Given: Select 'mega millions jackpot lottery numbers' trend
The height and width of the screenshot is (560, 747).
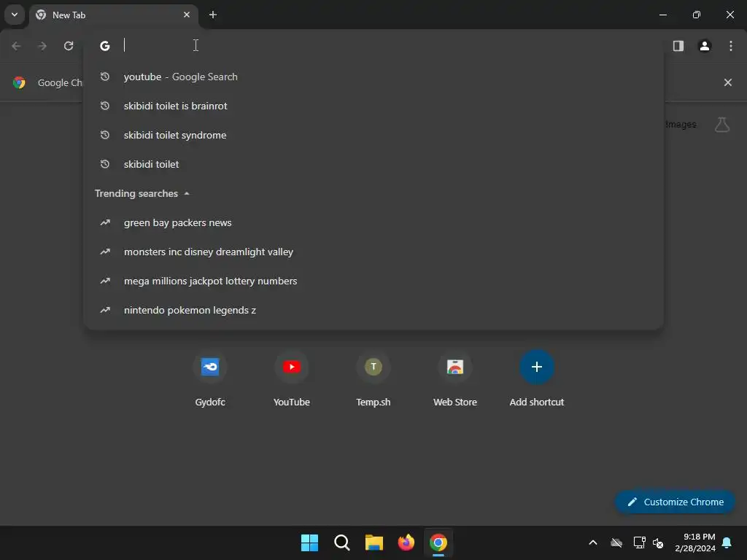Looking at the screenshot, I should [373, 281].
